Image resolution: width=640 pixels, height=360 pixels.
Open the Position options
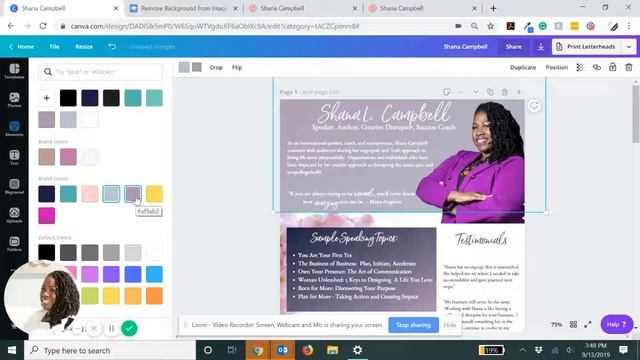pos(557,67)
